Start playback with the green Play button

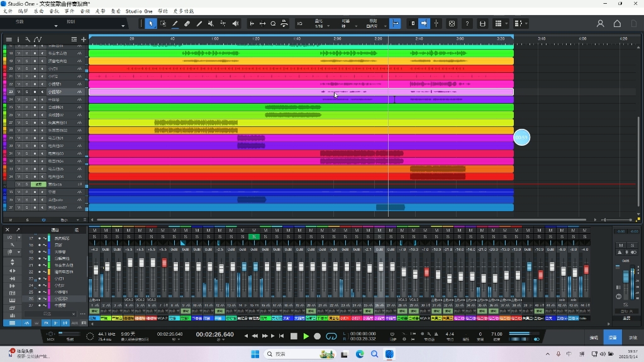click(x=306, y=336)
